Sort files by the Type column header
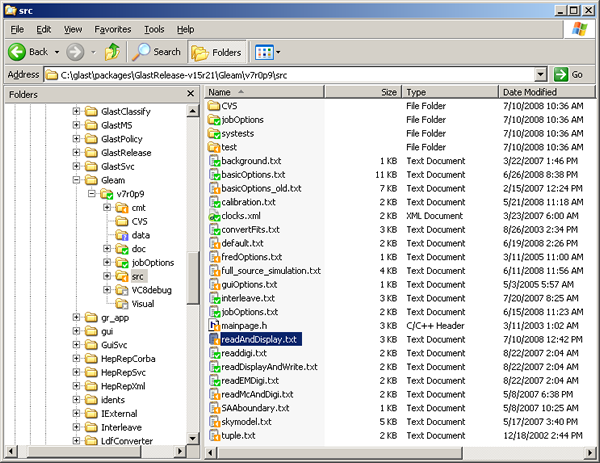Image resolution: width=600 pixels, height=463 pixels. (x=450, y=92)
